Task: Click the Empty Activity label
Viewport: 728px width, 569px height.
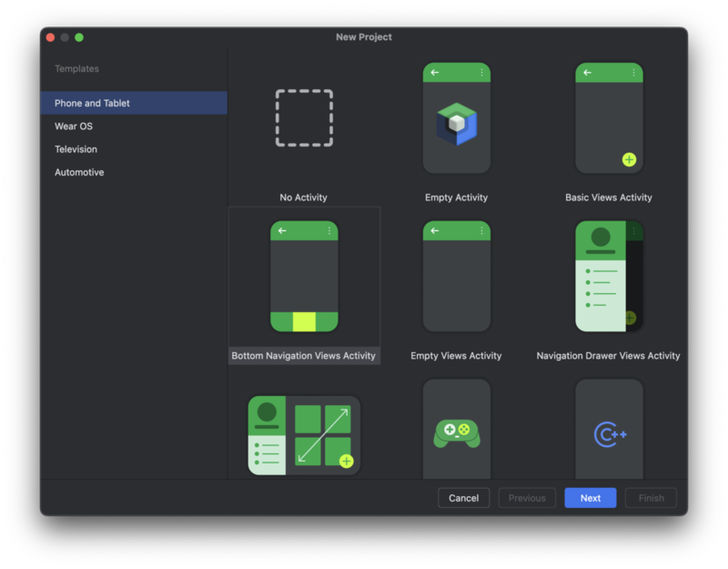Action: pos(457,198)
